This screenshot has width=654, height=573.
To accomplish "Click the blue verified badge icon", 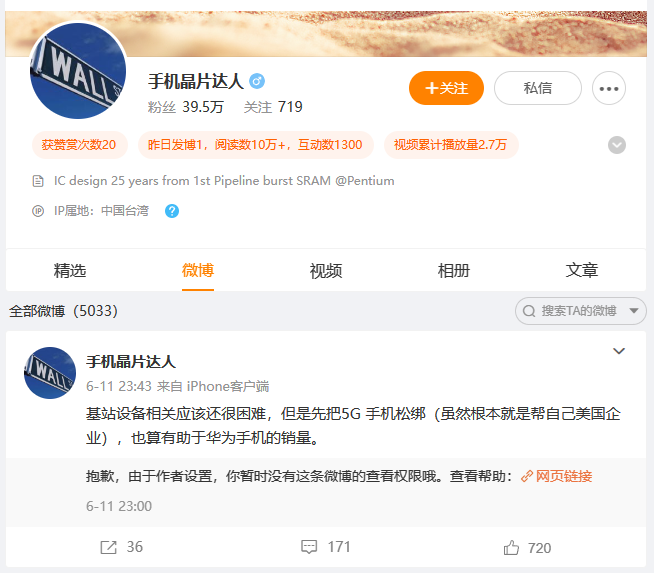I will click(257, 81).
